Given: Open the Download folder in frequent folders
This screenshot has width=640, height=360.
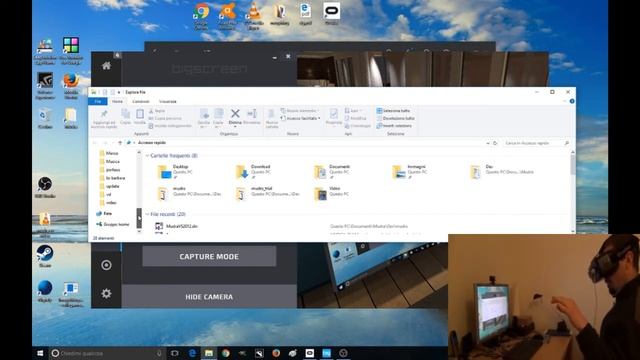Looking at the screenshot, I should (x=253, y=172).
